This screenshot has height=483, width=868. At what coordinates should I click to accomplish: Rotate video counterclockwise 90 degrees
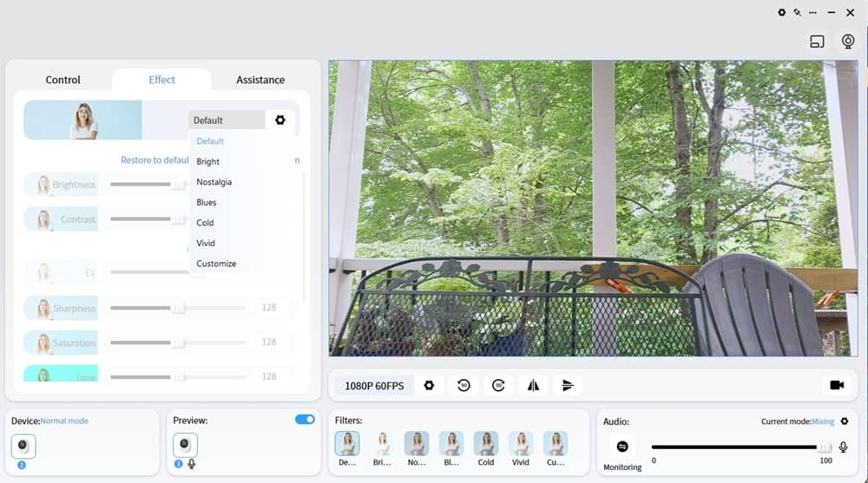pos(464,385)
